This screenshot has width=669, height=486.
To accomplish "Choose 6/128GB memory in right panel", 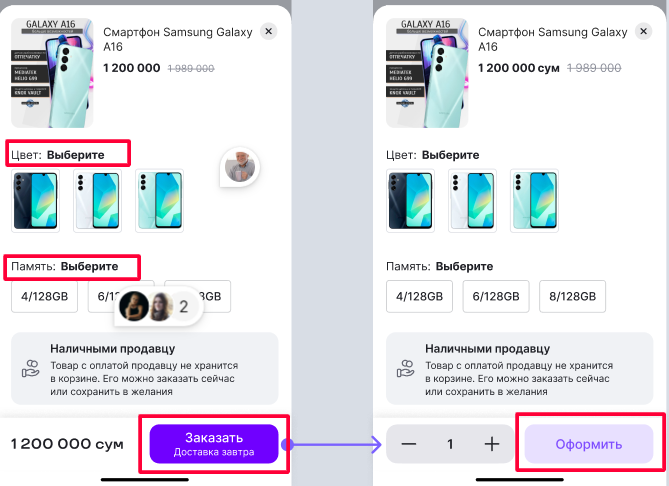I will 496,297.
